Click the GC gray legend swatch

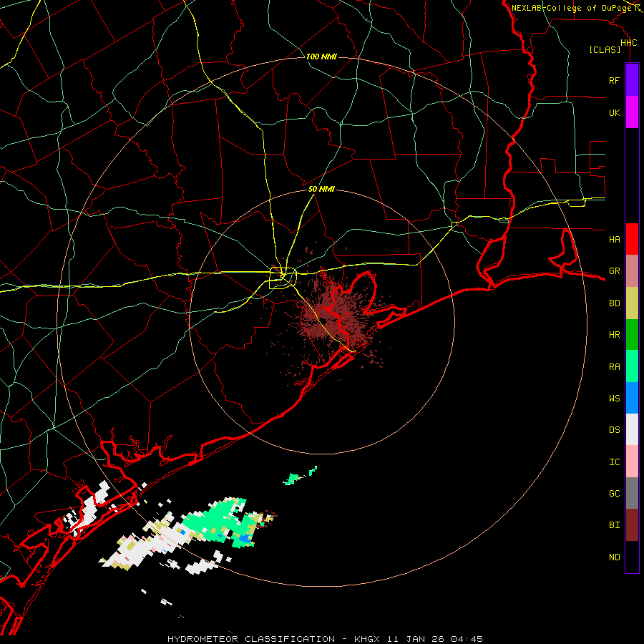coord(632,493)
